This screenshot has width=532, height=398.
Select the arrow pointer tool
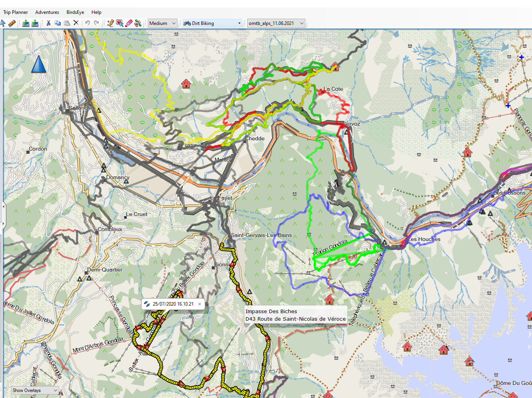(3, 23)
